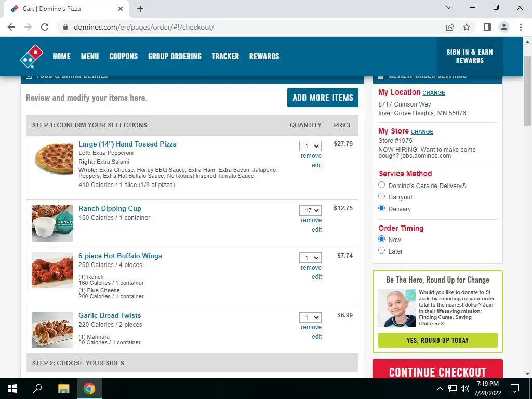Click the CONTINUE CHECKOUT button
This screenshot has height=399, width=532.
pos(437,370)
